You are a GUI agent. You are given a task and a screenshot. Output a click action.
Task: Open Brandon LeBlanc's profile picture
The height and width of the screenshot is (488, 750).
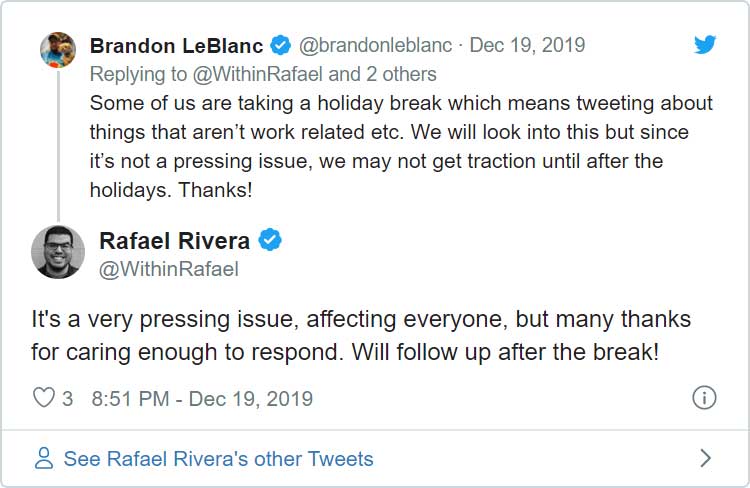pyautogui.click(x=58, y=49)
